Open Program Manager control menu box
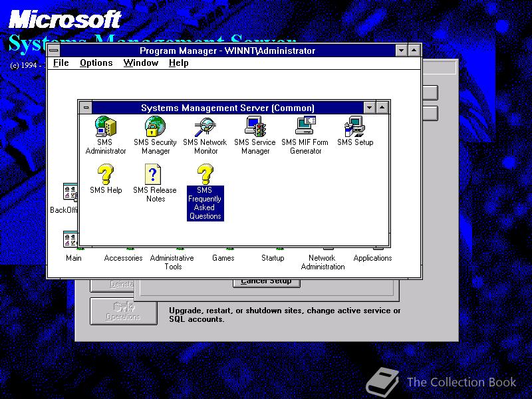The width and height of the screenshot is (532, 399). pos(54,51)
